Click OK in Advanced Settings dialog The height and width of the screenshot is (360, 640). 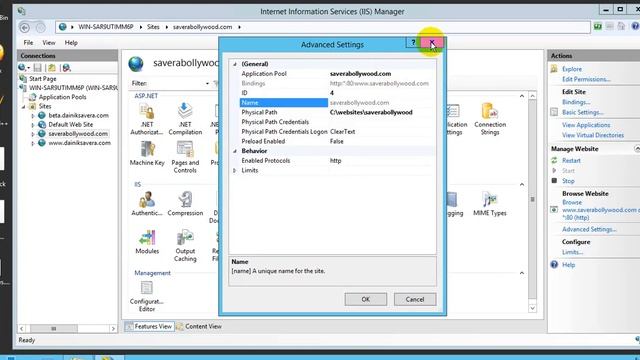tap(365, 299)
